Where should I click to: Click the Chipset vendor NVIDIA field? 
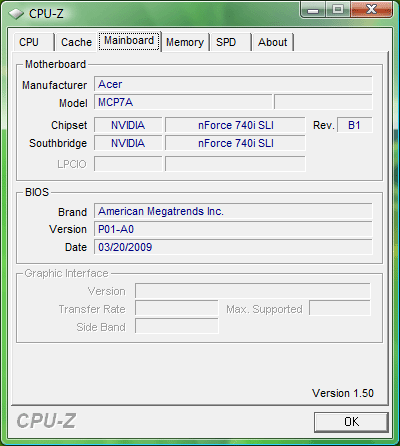point(128,125)
